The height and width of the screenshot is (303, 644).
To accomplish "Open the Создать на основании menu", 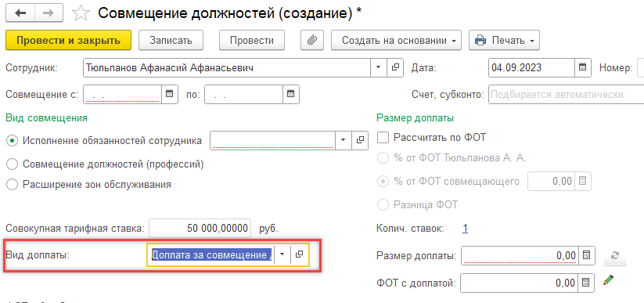I will tap(397, 40).
